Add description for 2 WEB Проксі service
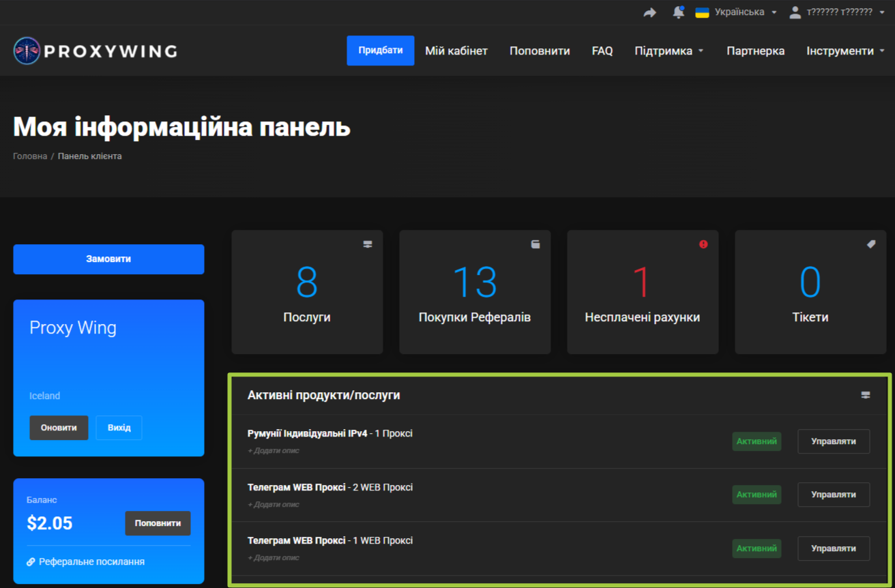This screenshot has width=895, height=588. 273,505
